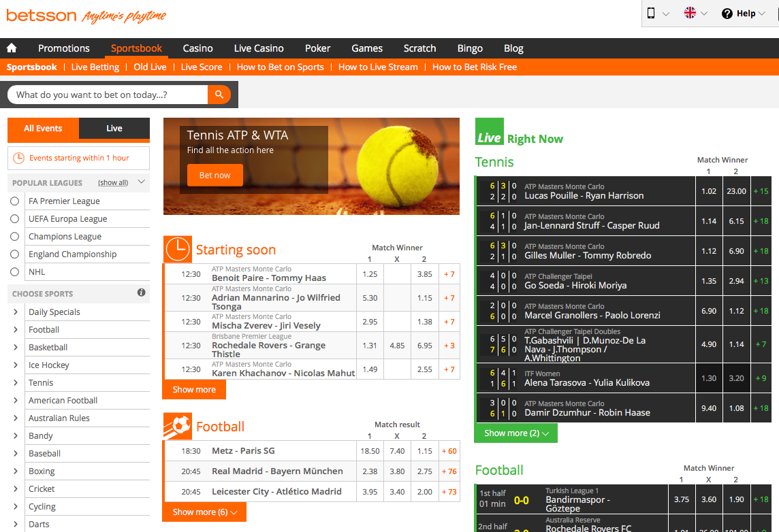779x532 pixels.
Task: Click the green Live badge icon
Action: pyautogui.click(x=490, y=131)
